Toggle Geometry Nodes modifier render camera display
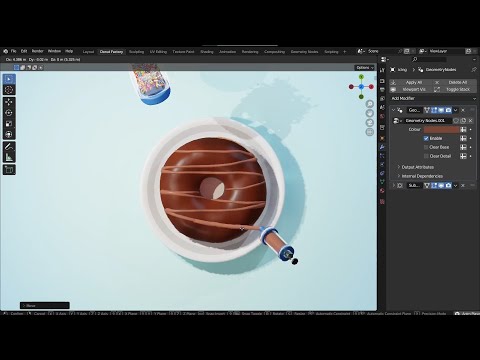This screenshot has width=480, height=360. coord(448,110)
